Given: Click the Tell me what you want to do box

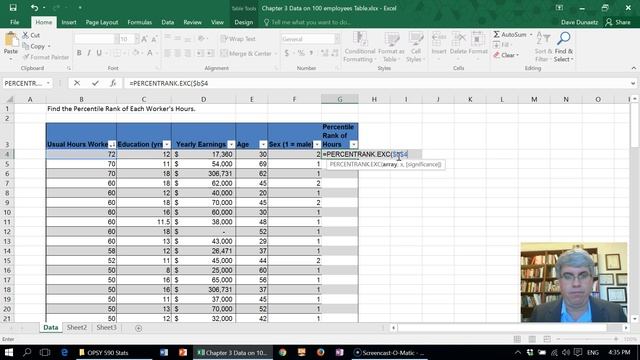Looking at the screenshot, I should [x=308, y=22].
